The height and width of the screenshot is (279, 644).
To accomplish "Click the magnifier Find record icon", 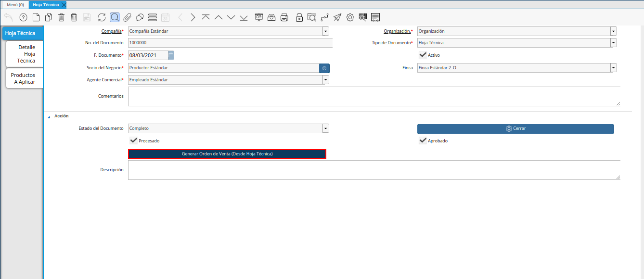I will [115, 18].
